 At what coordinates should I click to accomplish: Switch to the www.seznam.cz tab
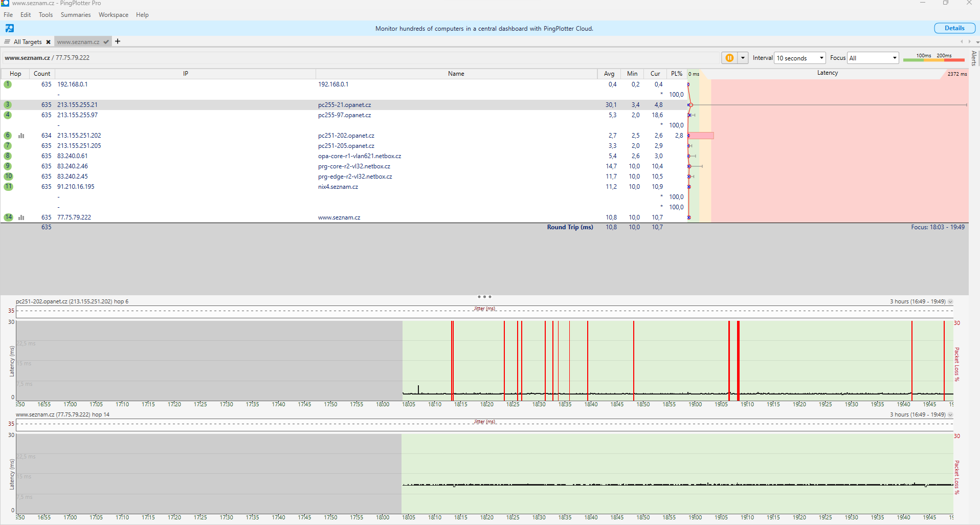click(78, 42)
